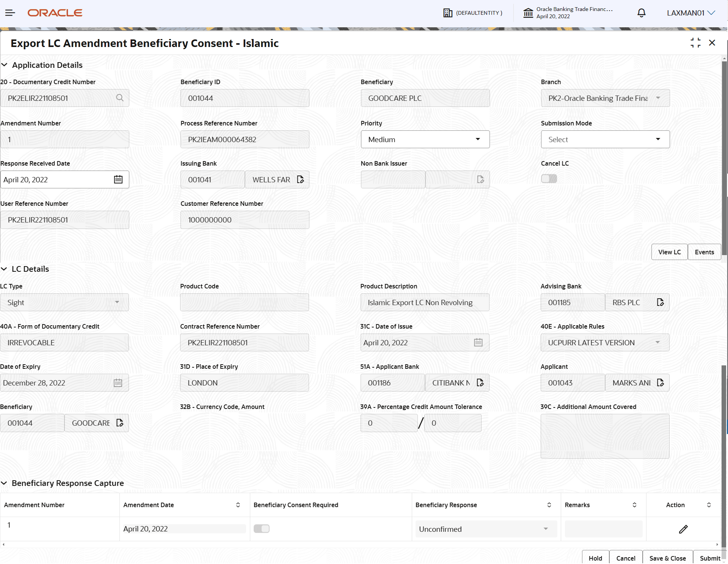The height and width of the screenshot is (564, 728).
Task: Open the hamburger navigation menu
Action: pyautogui.click(x=10, y=13)
